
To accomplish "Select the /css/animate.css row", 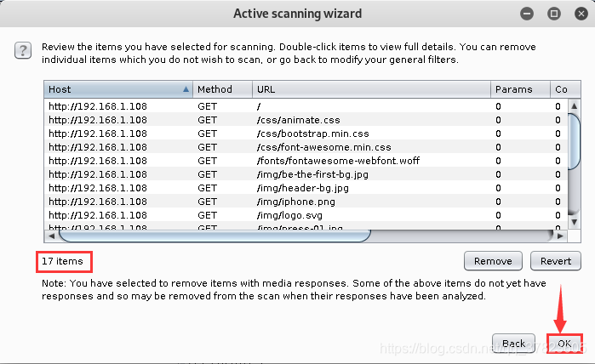I will (306, 120).
